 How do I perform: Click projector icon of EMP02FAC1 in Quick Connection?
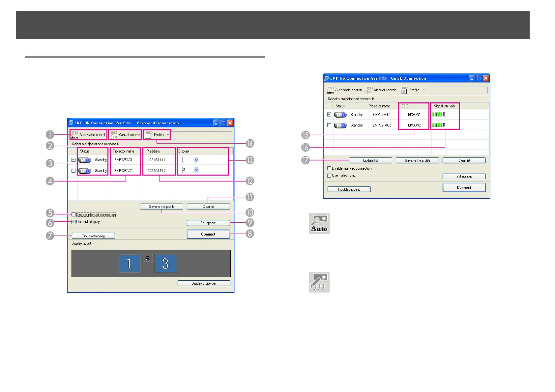(x=340, y=115)
